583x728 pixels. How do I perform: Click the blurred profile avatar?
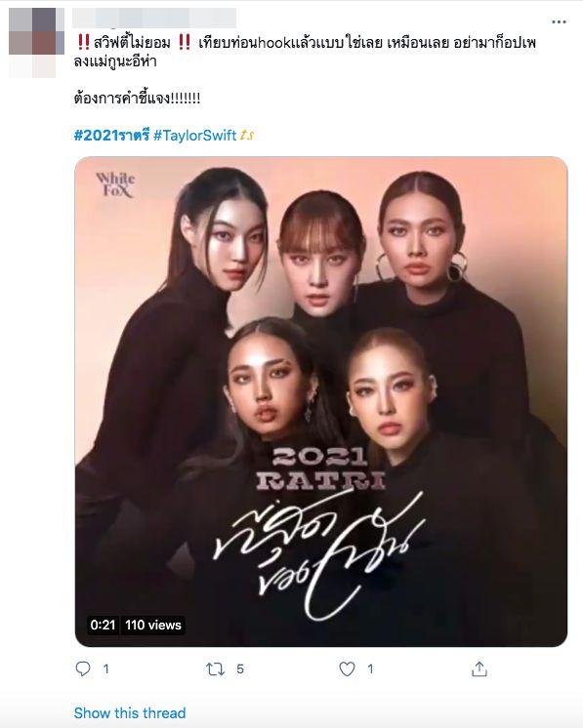36,43
